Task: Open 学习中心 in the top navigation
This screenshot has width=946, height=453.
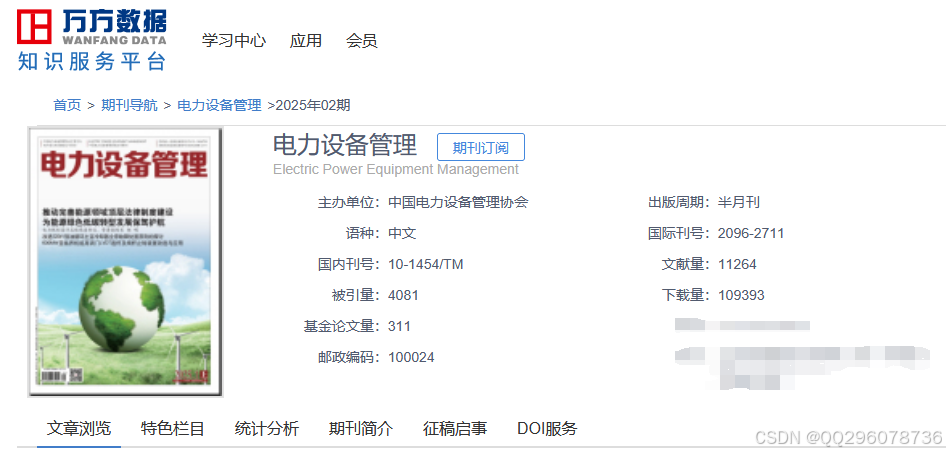Action: [x=233, y=41]
